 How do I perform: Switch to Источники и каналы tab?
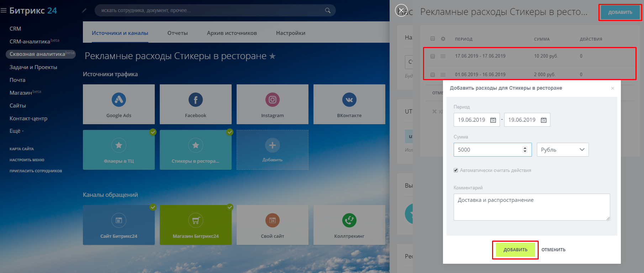coord(120,33)
